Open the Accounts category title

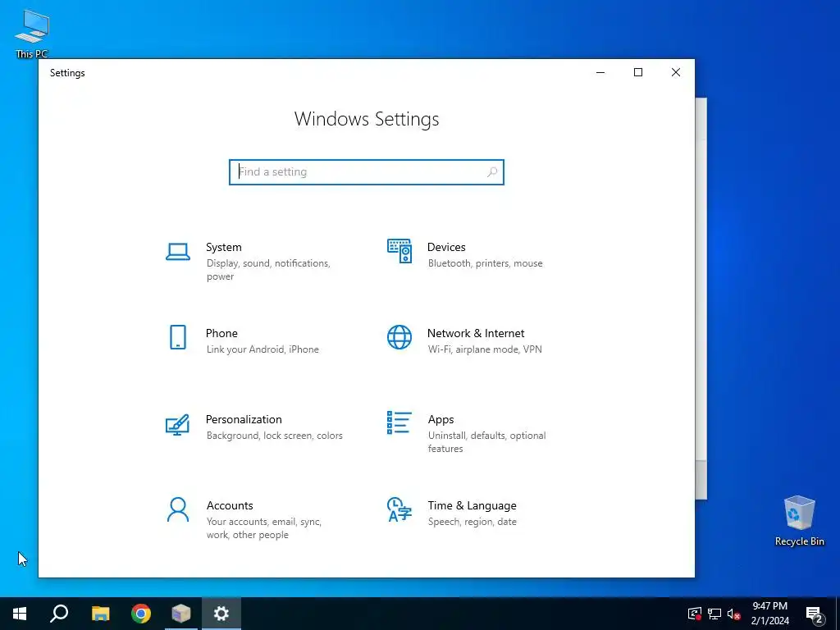coord(230,505)
